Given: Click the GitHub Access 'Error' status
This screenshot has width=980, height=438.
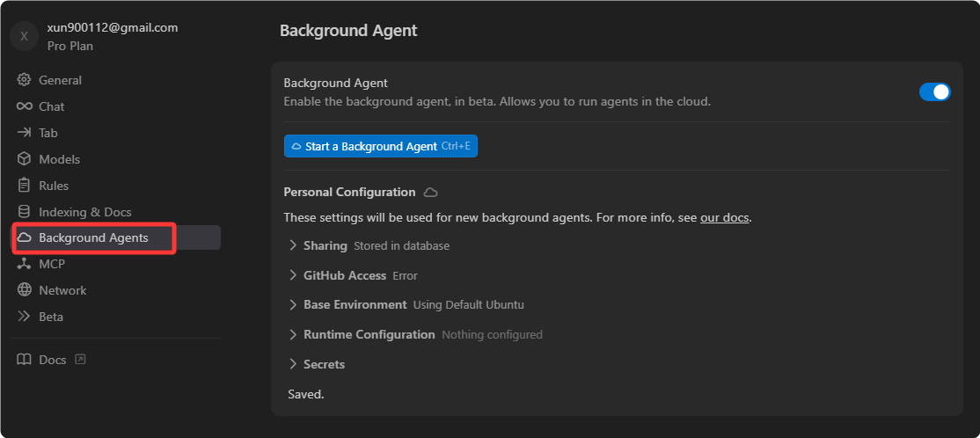Looking at the screenshot, I should tap(405, 275).
